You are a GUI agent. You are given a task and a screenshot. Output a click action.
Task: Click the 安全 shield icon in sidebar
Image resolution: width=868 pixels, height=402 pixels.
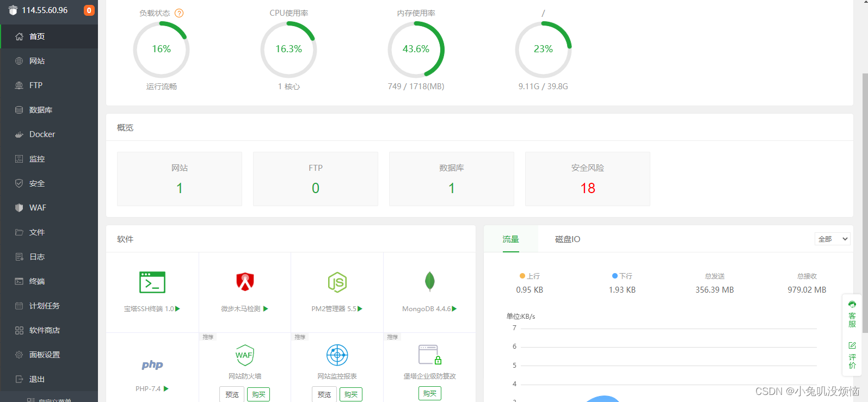(x=19, y=183)
